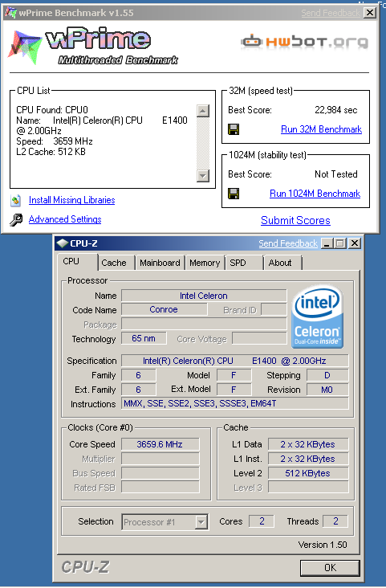Close the CPU-Z window
Viewport: 386px width, 588px height.
355,243
